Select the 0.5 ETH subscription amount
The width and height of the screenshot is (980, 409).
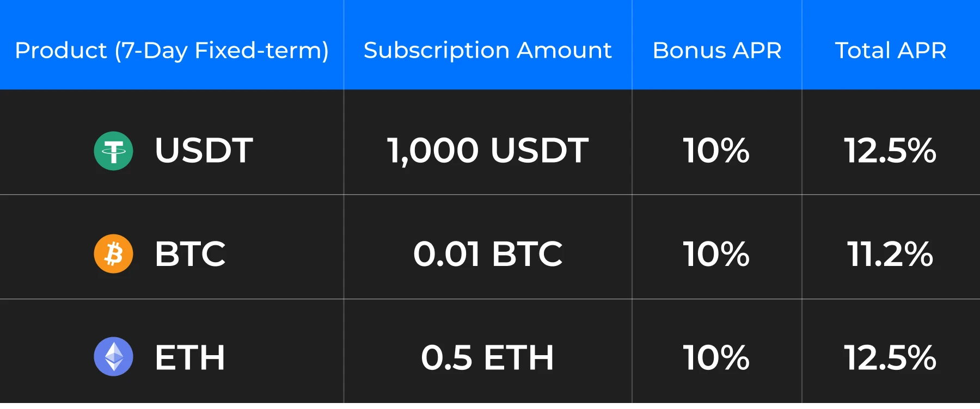pyautogui.click(x=487, y=357)
